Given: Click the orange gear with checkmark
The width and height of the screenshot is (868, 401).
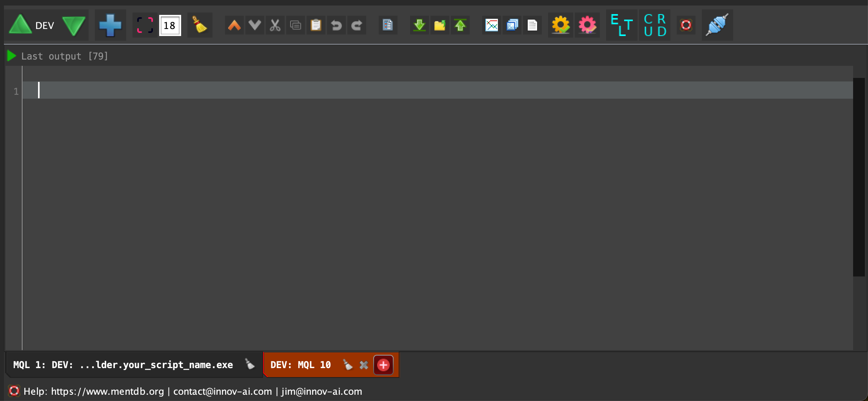Looking at the screenshot, I should coord(560,25).
